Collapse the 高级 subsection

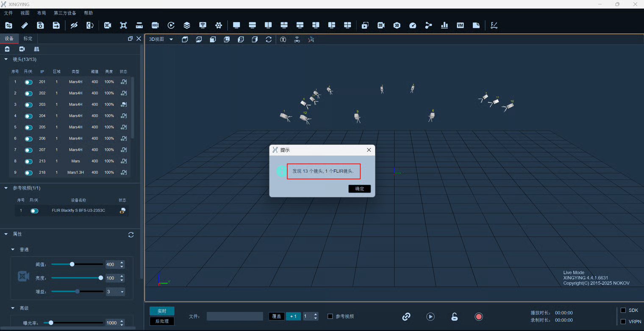click(x=13, y=308)
